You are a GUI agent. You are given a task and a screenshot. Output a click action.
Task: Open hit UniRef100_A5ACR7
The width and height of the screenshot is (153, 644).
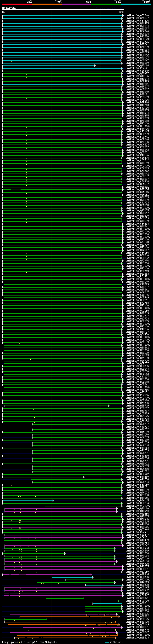pyautogui.click(x=137, y=18)
